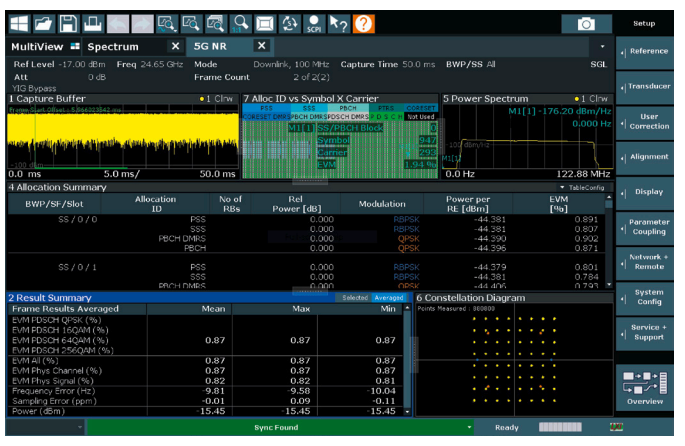Switch to the Spectrum tab

(113, 47)
